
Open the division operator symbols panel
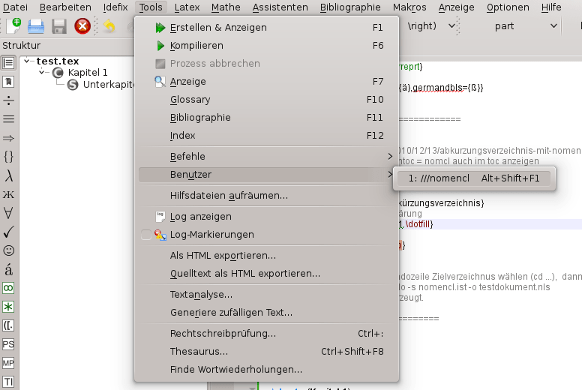[8, 100]
